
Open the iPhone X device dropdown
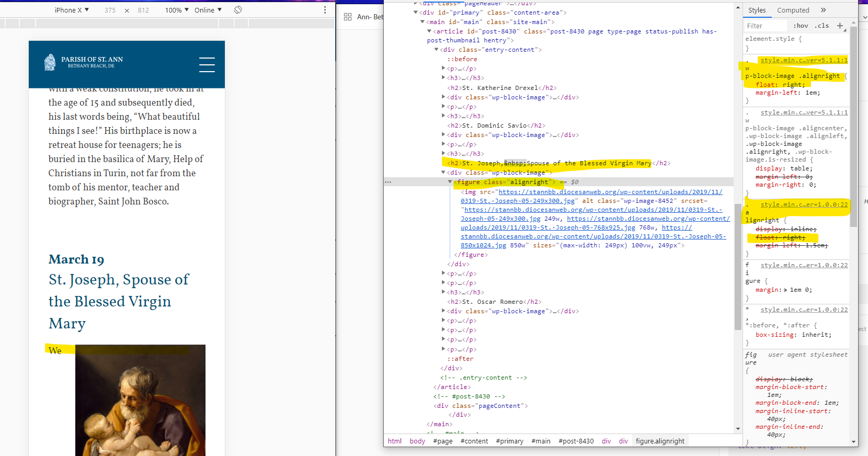(x=72, y=10)
